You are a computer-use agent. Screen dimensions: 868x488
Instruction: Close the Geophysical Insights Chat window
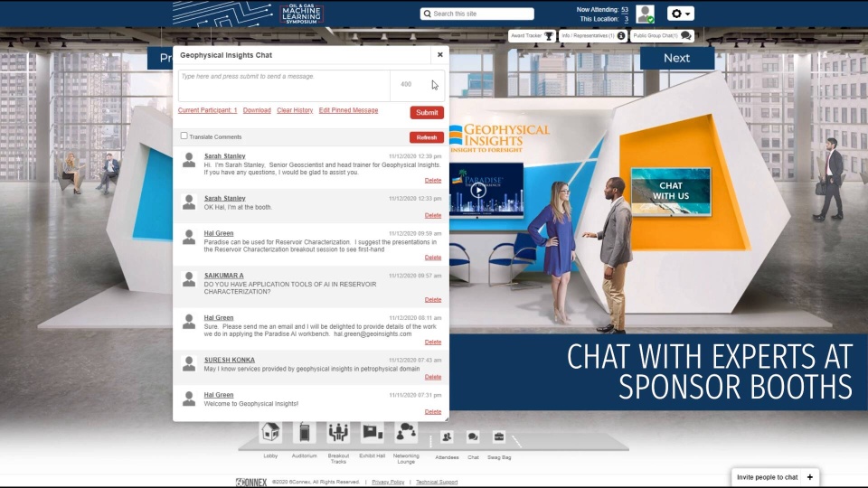[x=440, y=55]
